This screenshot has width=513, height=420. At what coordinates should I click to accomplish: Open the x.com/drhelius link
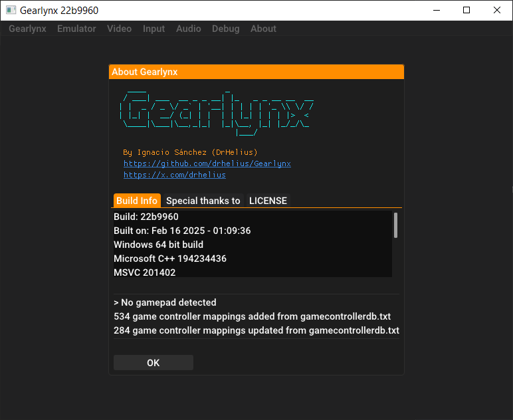175,175
